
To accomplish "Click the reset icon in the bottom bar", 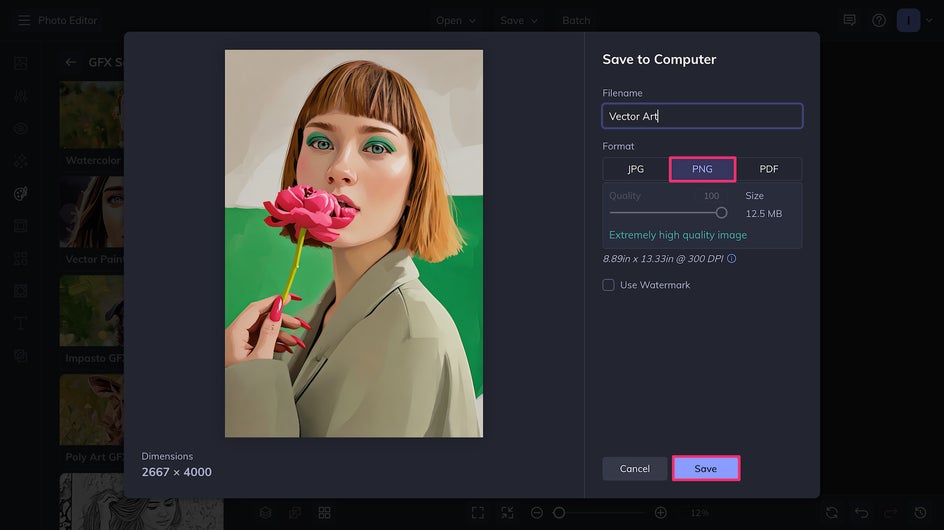I will [832, 513].
